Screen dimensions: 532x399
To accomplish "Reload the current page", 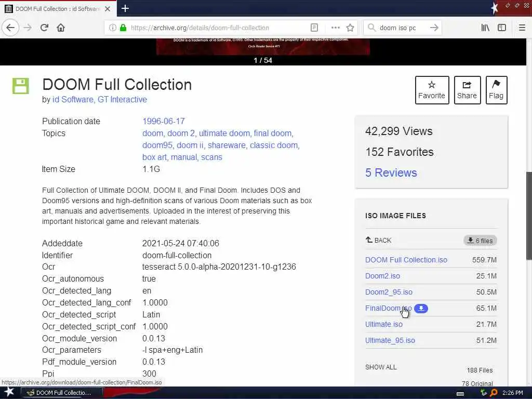I will coord(44,28).
